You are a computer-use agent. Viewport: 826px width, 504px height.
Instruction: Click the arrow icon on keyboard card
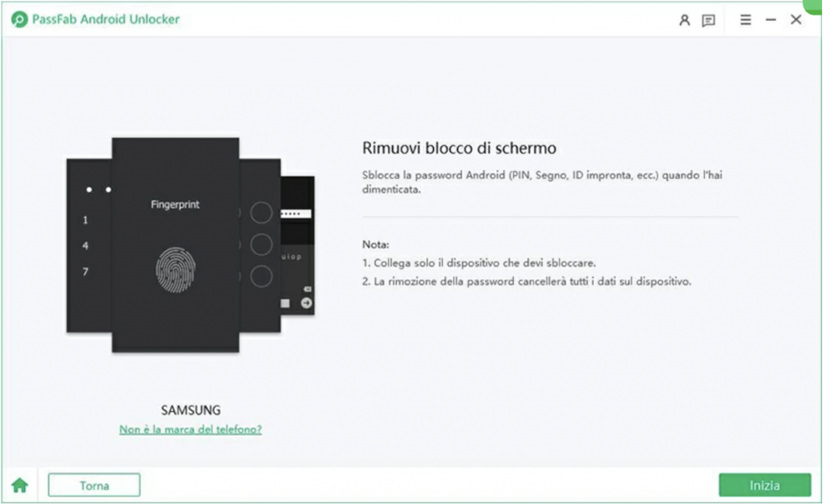coord(306,303)
